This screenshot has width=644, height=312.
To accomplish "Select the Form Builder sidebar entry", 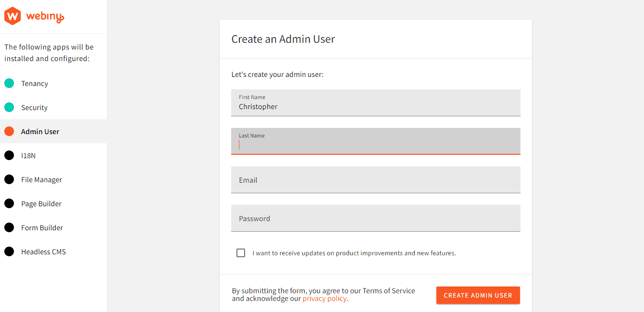I will pyautogui.click(x=41, y=227).
